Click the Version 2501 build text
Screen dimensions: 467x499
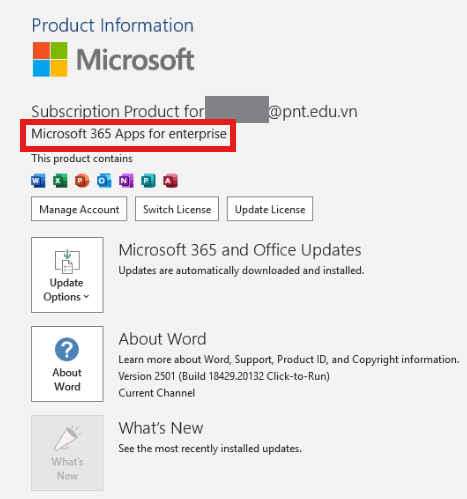(x=224, y=376)
